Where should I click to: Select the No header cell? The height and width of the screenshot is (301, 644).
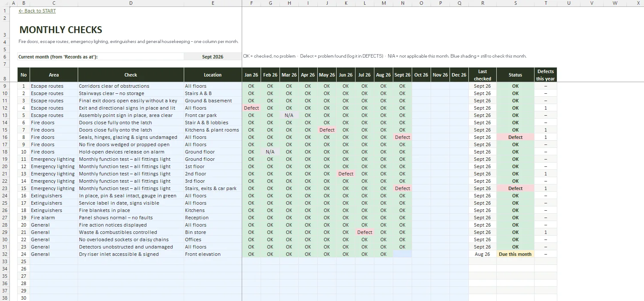[x=24, y=75]
